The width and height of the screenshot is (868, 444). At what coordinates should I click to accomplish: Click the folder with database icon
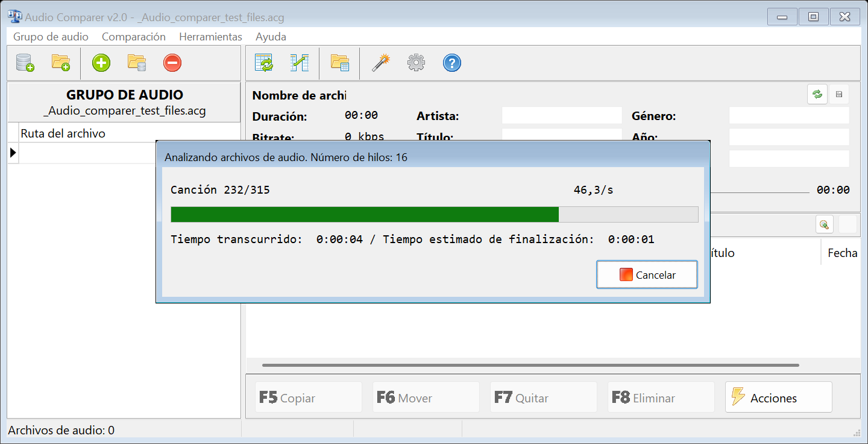click(137, 63)
